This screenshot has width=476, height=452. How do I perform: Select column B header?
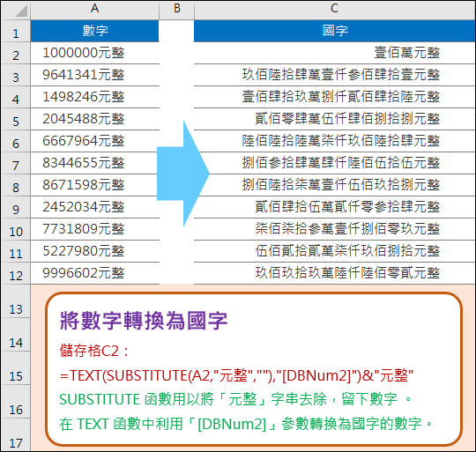(x=176, y=10)
